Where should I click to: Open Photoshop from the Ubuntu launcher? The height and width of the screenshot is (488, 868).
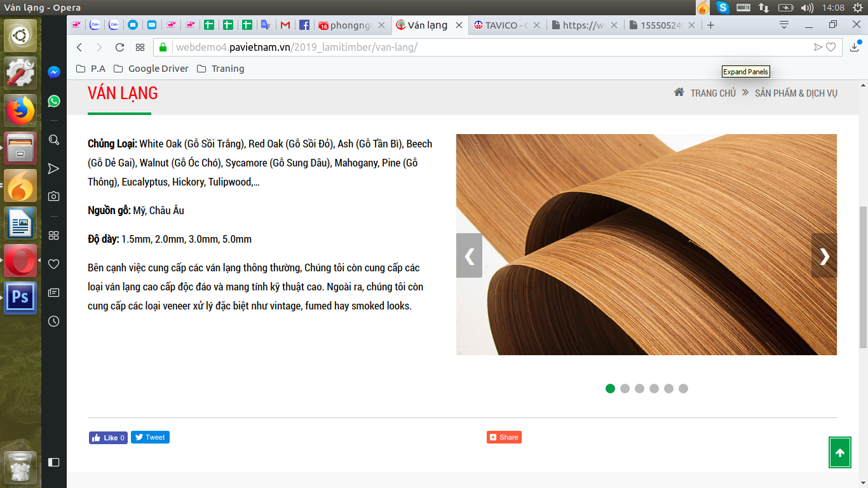[20, 298]
